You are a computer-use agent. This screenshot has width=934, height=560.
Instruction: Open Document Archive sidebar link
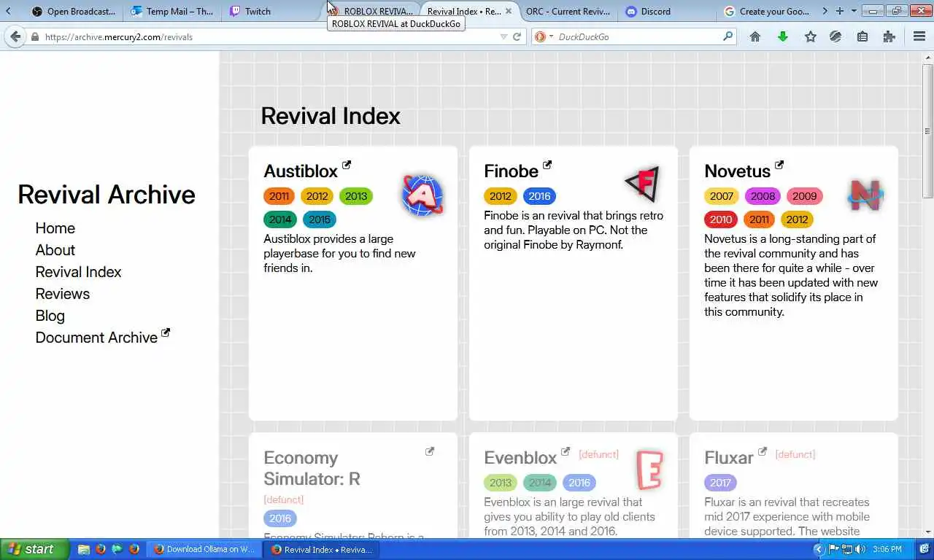pyautogui.click(x=103, y=337)
